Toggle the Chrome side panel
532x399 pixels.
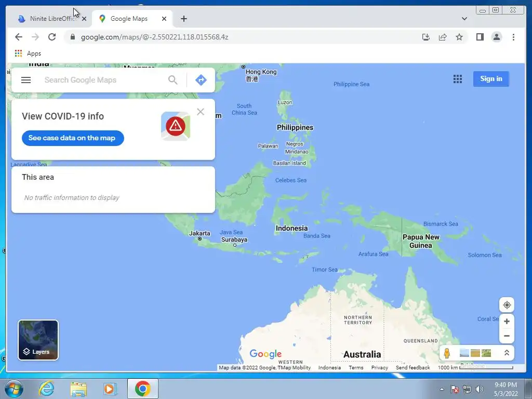[x=480, y=37]
